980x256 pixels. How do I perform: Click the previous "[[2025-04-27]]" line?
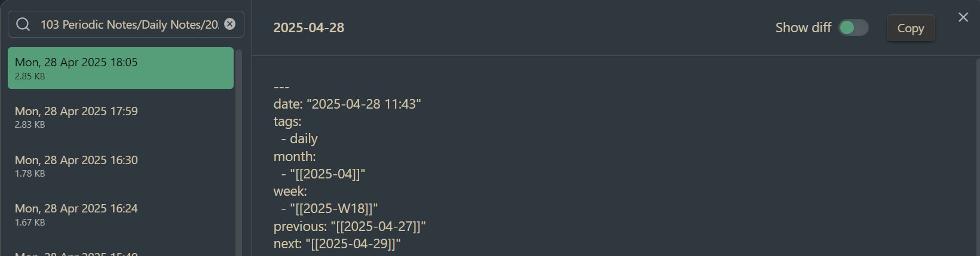350,226
